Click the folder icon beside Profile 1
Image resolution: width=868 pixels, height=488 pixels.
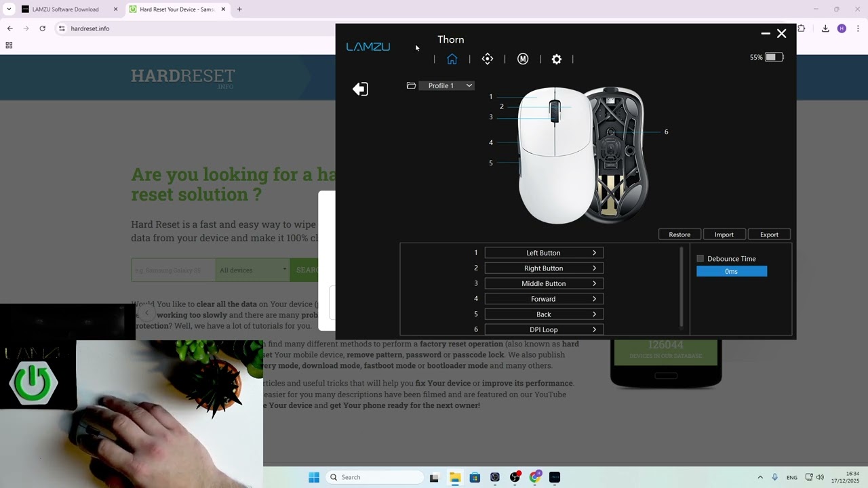pos(411,85)
